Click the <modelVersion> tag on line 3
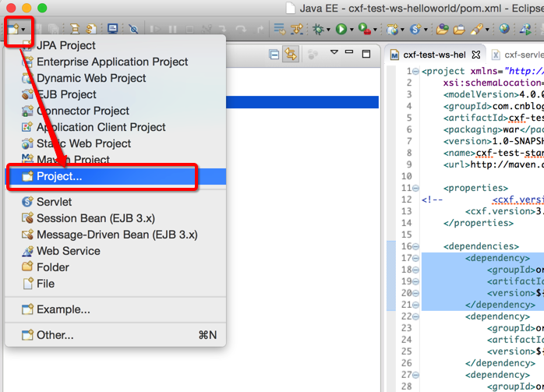 coord(481,94)
